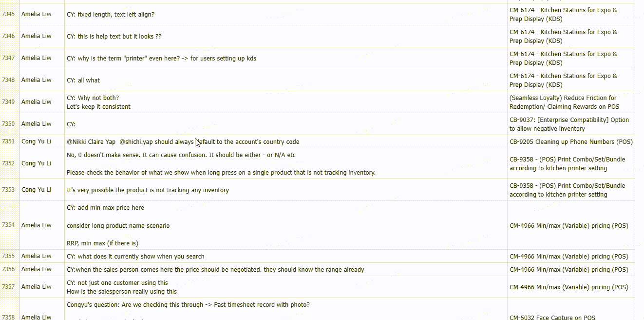This screenshot has height=320, width=644.
Task: Click Cong Yu Li name in row 7353
Action: pyautogui.click(x=36, y=190)
